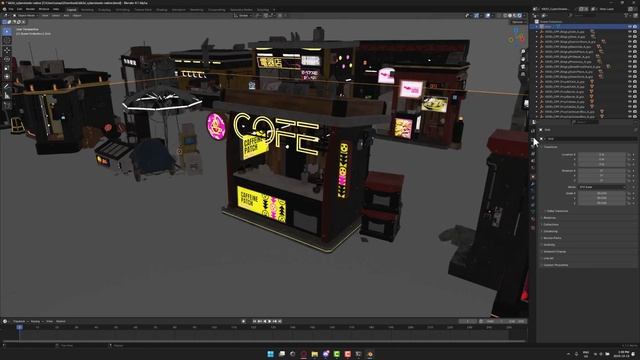
Task: Switch to wireframe viewport shading mode
Action: pos(505,16)
